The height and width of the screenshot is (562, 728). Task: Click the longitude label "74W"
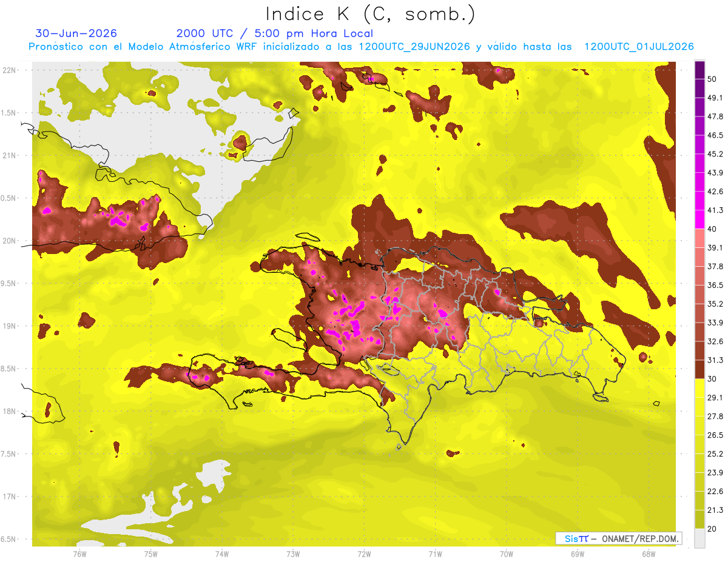click(221, 554)
